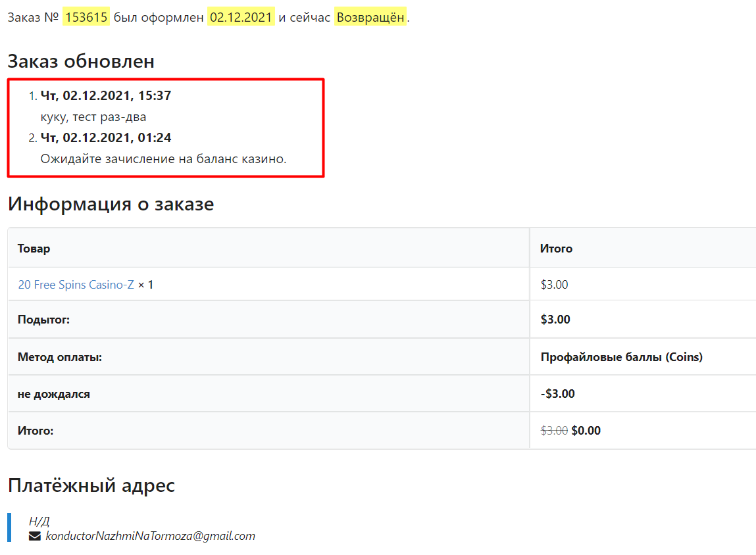Viewport: 756px width, 555px height.
Task: Click the Платёжный адрес heading
Action: point(91,485)
